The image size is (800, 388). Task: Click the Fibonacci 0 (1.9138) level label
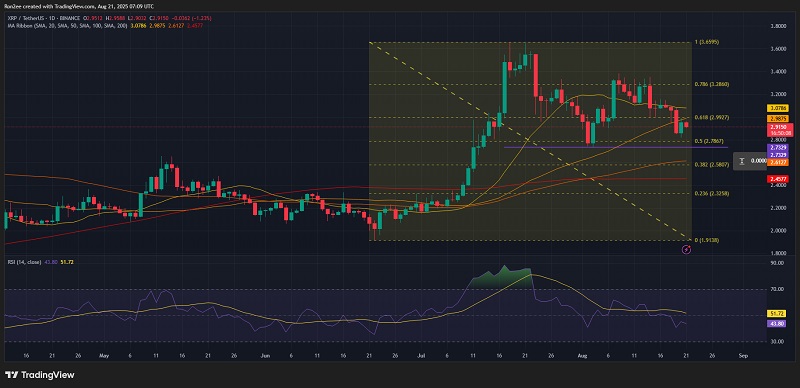[x=707, y=239]
